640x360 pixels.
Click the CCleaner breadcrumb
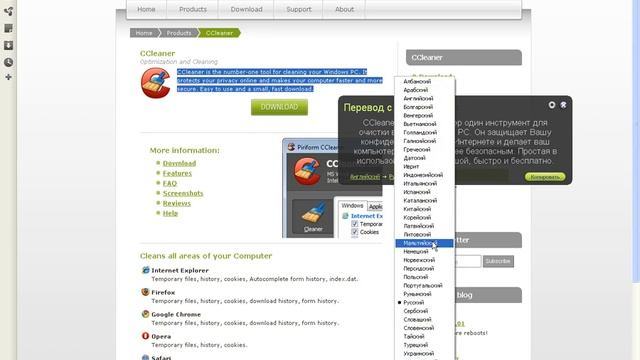click(219, 33)
